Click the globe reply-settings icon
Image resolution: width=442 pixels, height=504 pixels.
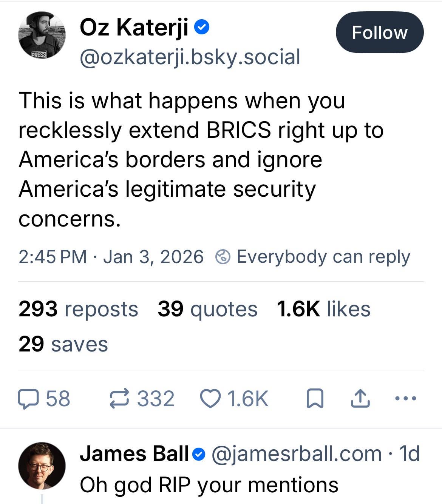[223, 257]
